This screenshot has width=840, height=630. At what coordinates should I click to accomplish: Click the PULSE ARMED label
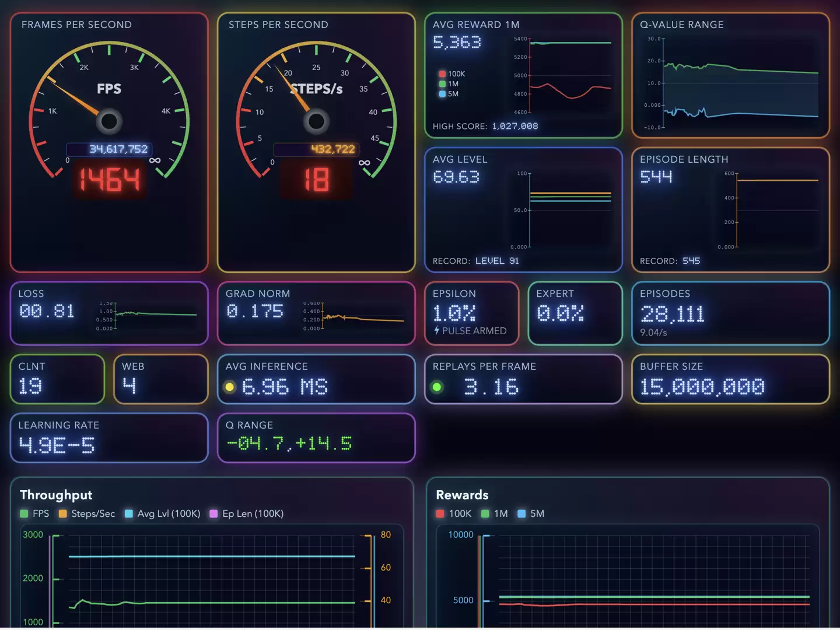click(474, 331)
